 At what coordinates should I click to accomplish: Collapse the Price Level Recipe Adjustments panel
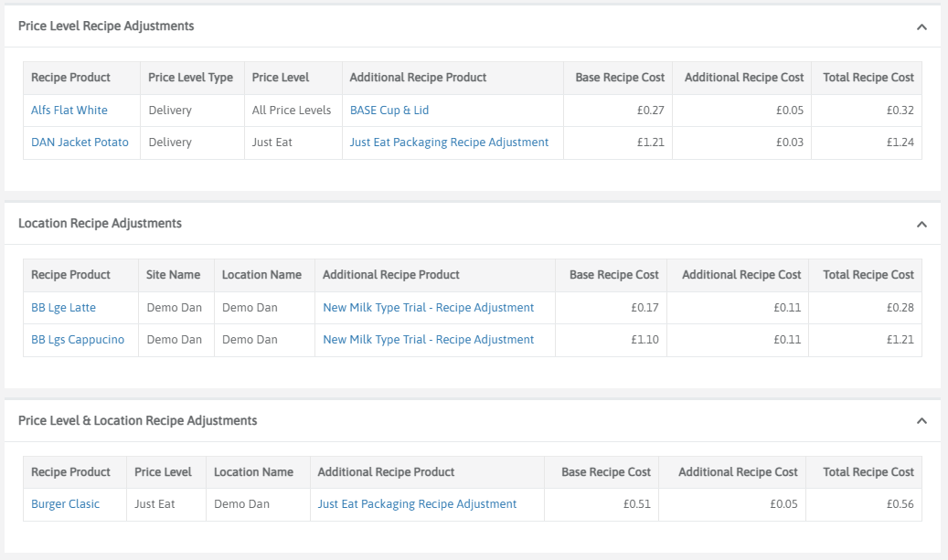(921, 27)
